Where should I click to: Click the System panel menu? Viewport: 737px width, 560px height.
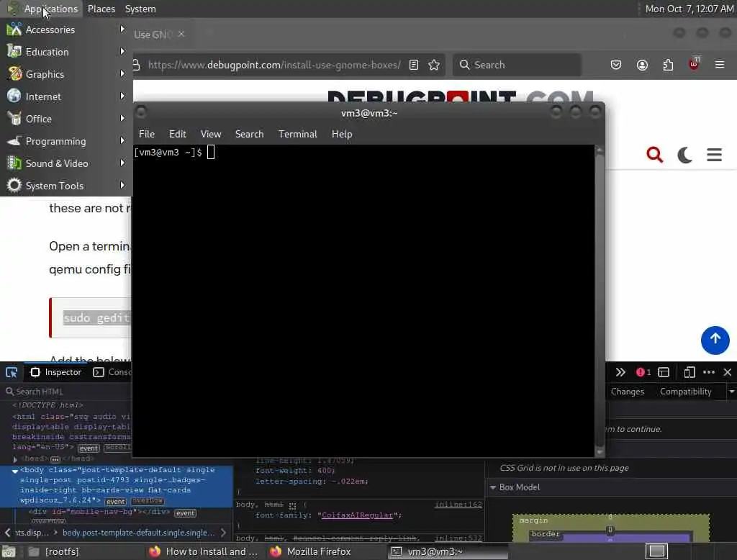140,9
